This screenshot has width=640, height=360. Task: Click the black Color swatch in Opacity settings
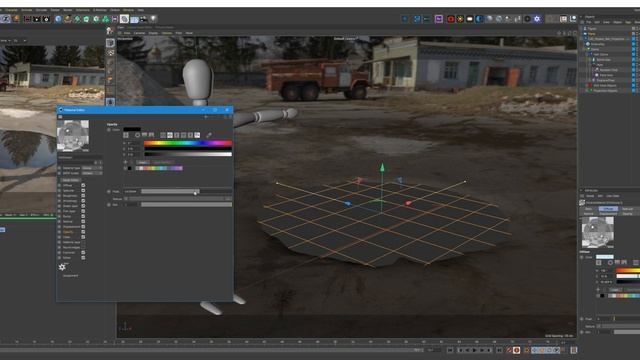[x=132, y=129]
